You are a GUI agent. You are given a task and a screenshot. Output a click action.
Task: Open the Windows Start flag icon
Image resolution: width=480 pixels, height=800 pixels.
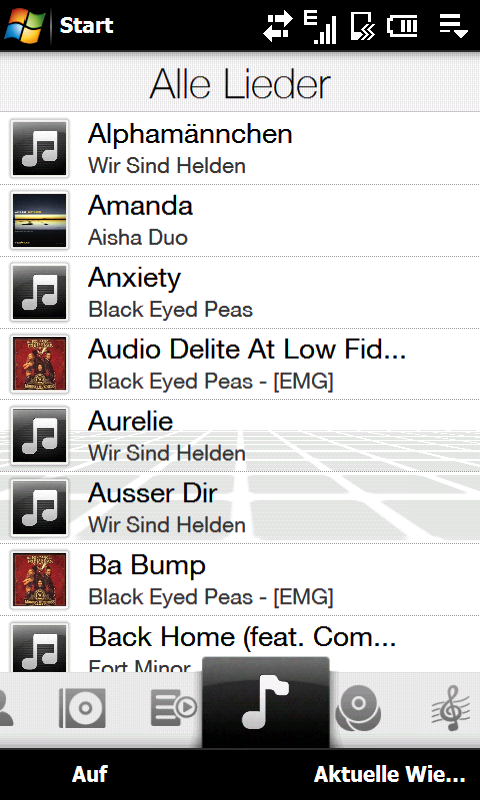[x=24, y=24]
